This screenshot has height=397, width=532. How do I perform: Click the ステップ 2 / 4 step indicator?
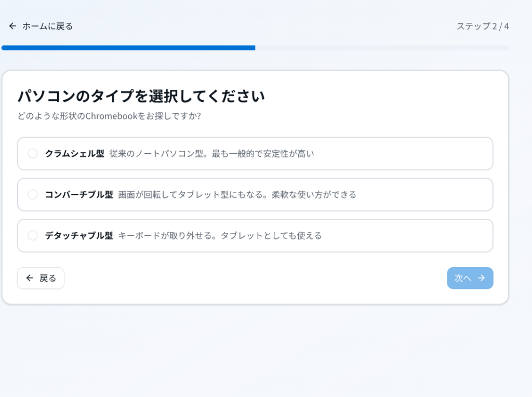click(x=483, y=26)
